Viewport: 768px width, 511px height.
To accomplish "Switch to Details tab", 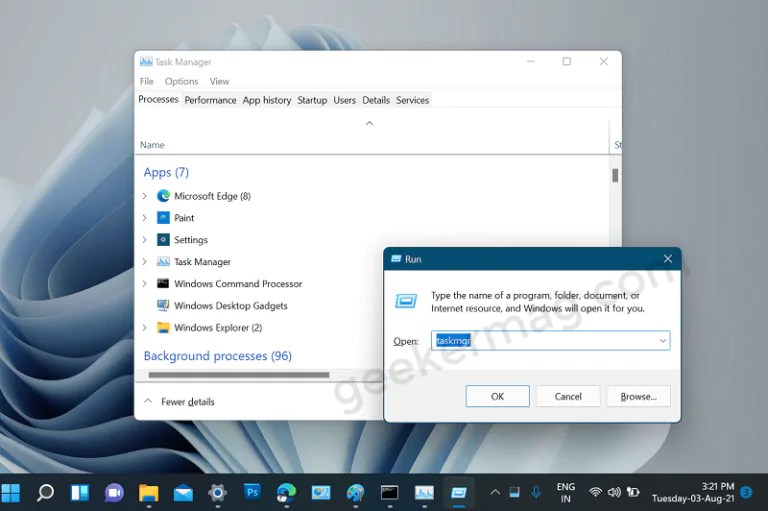I will pyautogui.click(x=376, y=100).
